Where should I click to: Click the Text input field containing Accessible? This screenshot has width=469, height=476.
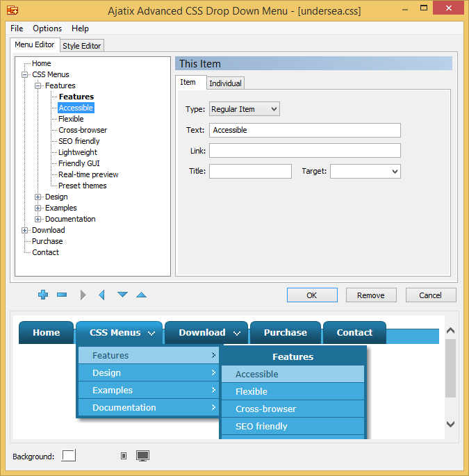(305, 130)
